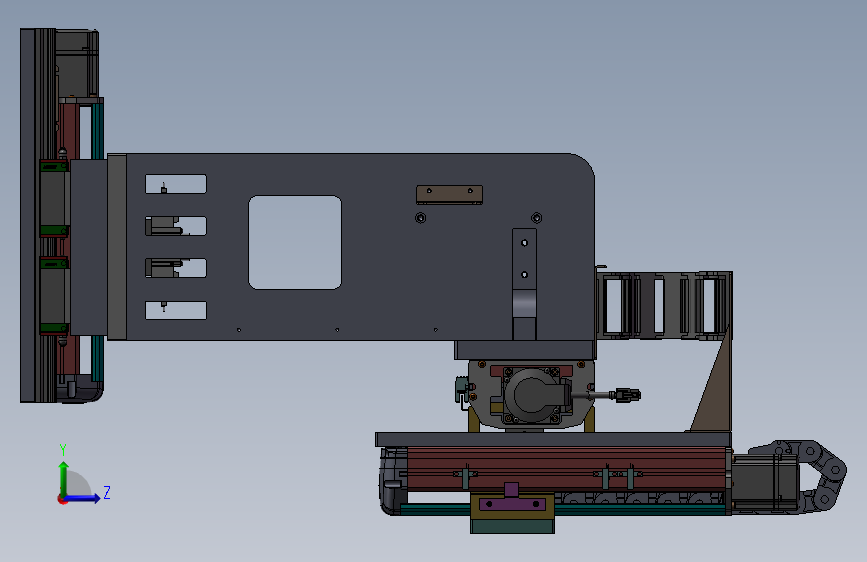Click the red origin dot of the triad

(62, 499)
